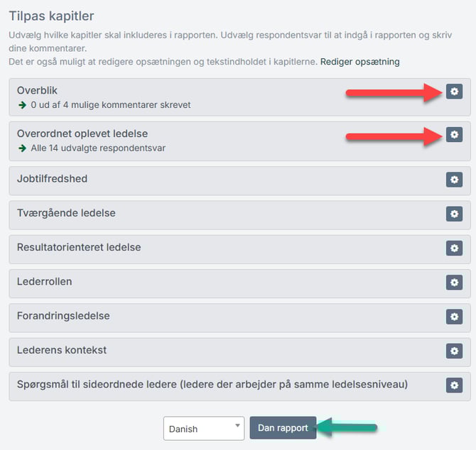This screenshot has height=450, width=476.
Task: Open Resultatorienteret ledelse settings gear
Action: tap(454, 248)
